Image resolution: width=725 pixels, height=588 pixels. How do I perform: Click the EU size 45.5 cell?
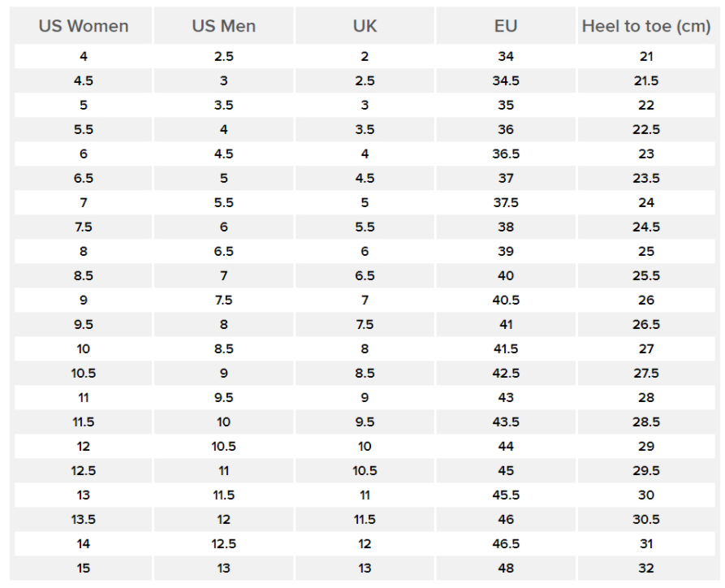pyautogui.click(x=506, y=495)
